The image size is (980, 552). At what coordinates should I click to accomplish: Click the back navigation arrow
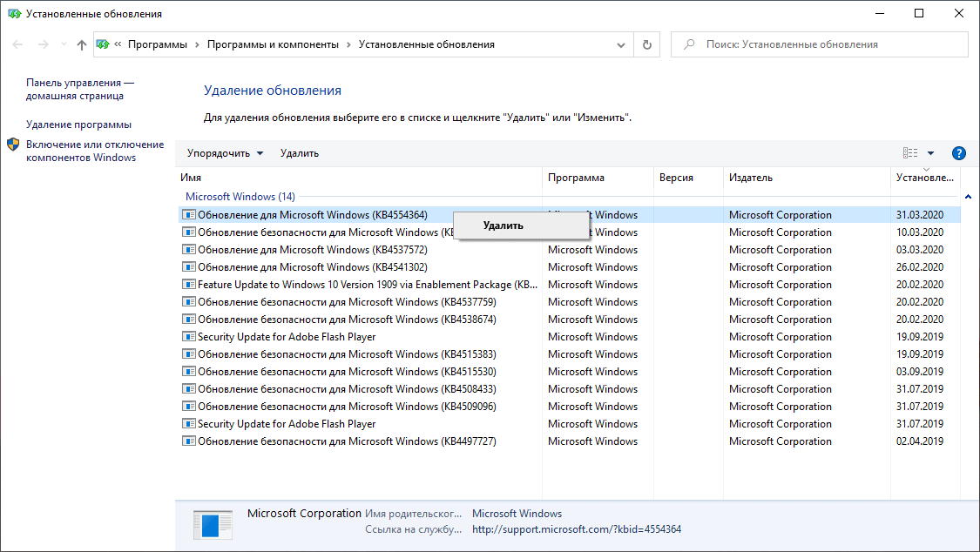(x=18, y=44)
